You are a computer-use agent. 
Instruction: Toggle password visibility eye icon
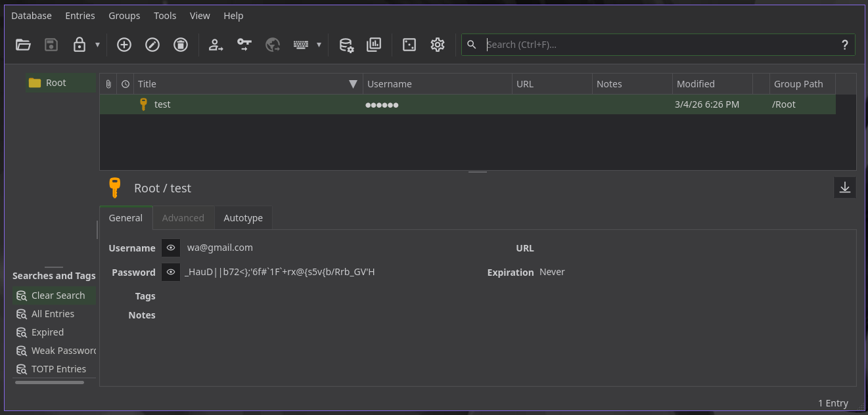click(x=171, y=272)
